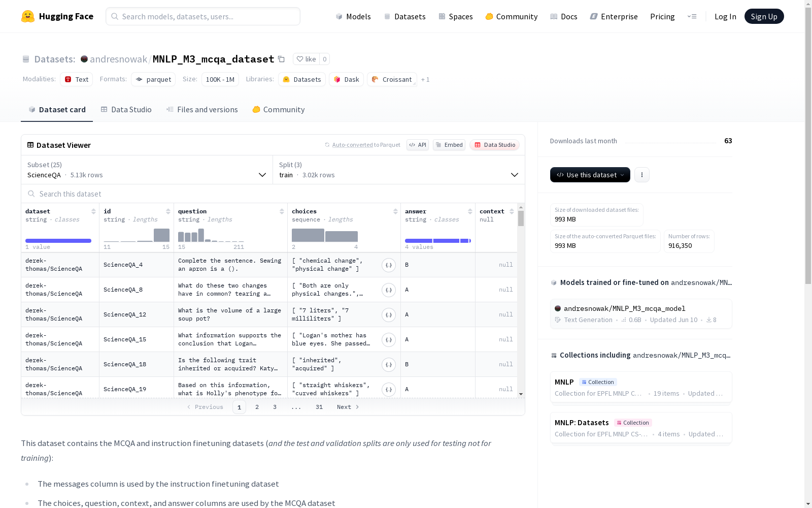Open Data Studio from the viewer header
The width and height of the screenshot is (812, 508).
tap(495, 145)
